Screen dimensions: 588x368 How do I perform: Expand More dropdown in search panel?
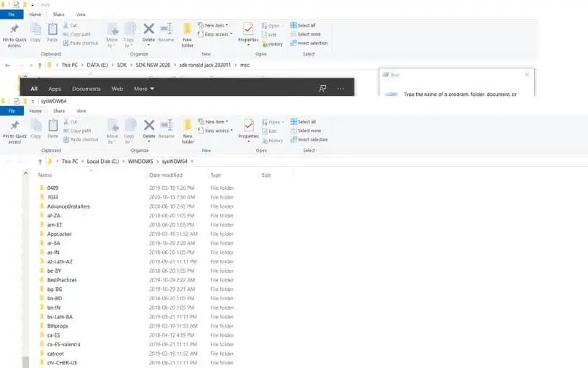144,89
